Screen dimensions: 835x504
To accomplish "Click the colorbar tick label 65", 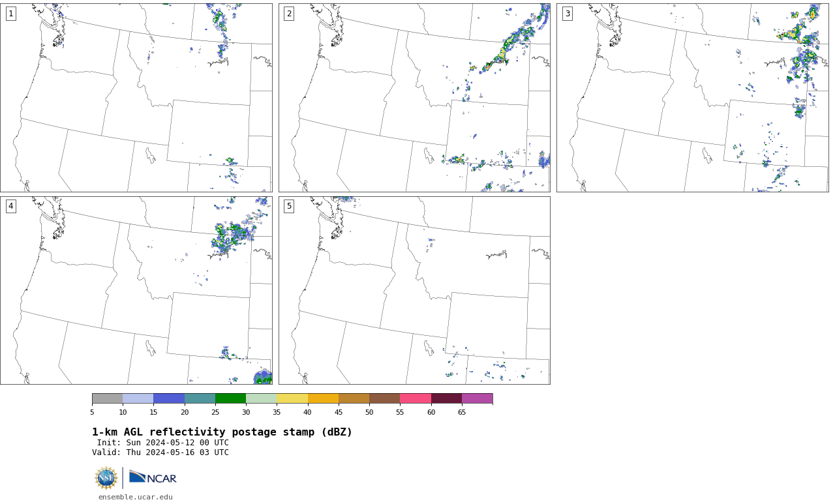I will tap(462, 412).
